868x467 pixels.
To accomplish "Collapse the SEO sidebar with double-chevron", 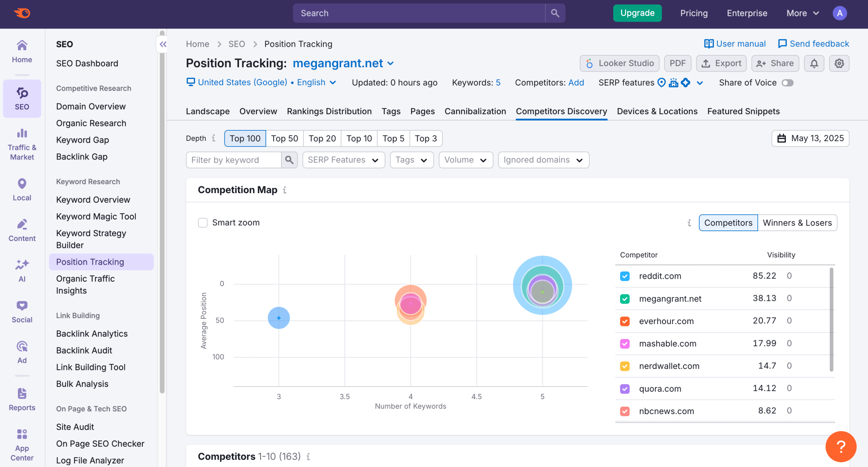I will 163,44.
